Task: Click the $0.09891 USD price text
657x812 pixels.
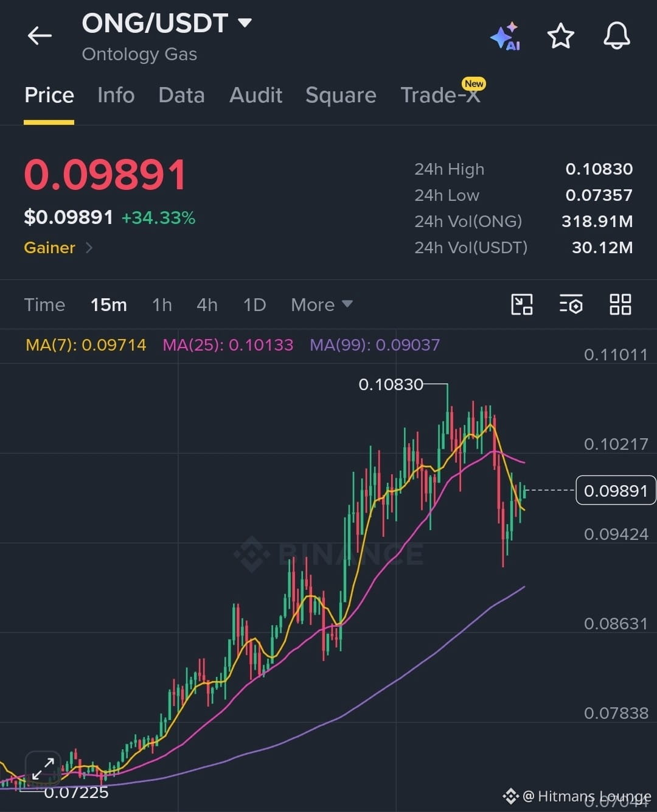Action: (69, 217)
